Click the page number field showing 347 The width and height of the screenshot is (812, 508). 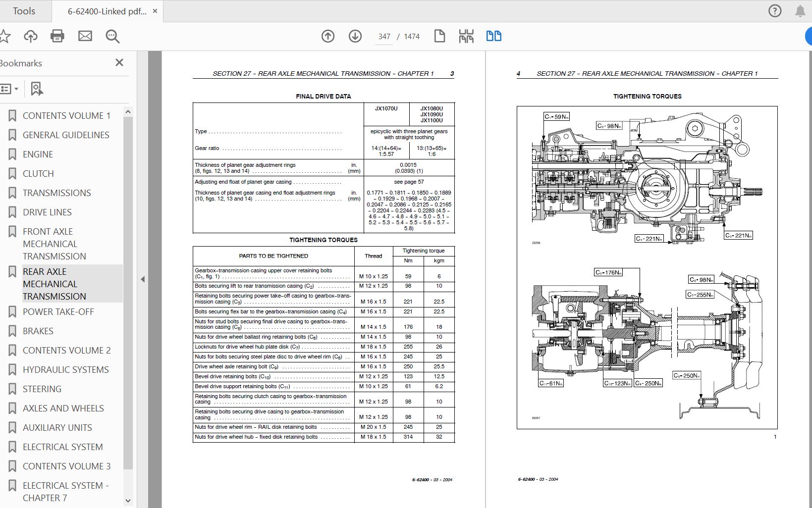coord(384,37)
